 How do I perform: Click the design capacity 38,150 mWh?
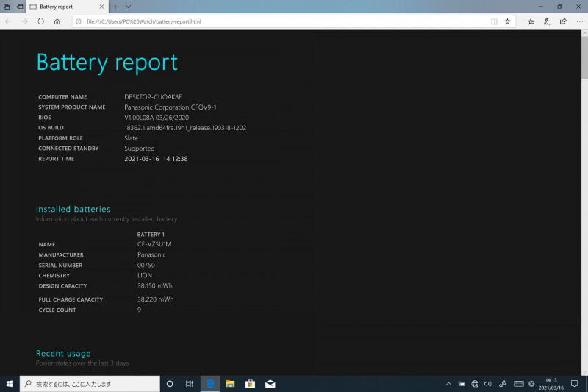tap(155, 286)
